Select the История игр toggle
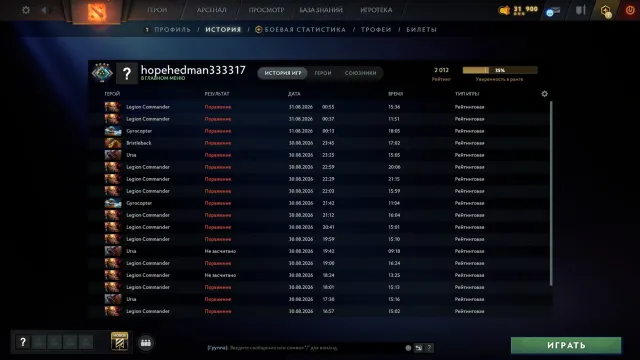Image resolution: width=640 pixels, height=360 pixels. 282,73
